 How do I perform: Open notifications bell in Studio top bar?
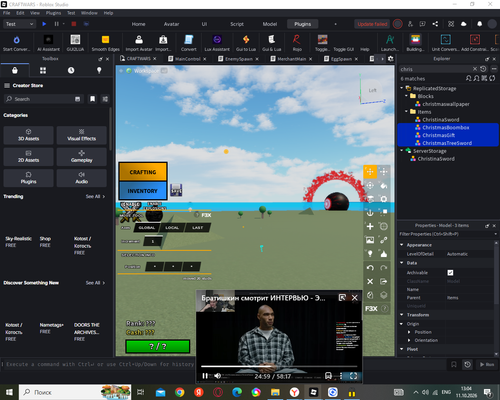tap(479, 24)
